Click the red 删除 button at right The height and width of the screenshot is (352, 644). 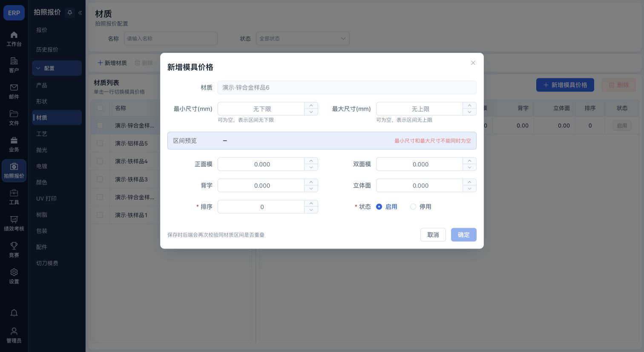click(x=619, y=85)
